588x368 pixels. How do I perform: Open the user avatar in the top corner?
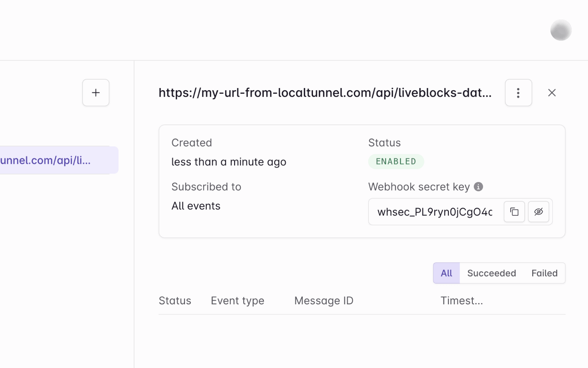coord(561,30)
